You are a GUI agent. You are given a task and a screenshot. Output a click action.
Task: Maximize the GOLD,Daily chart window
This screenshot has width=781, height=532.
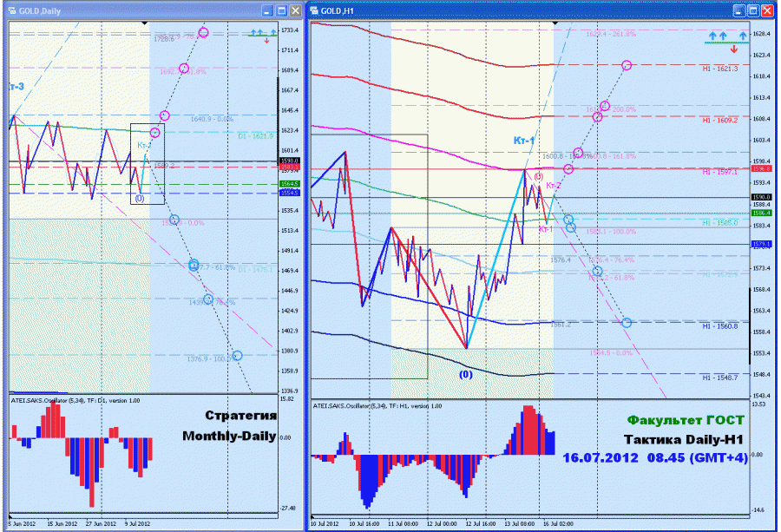[x=281, y=10]
